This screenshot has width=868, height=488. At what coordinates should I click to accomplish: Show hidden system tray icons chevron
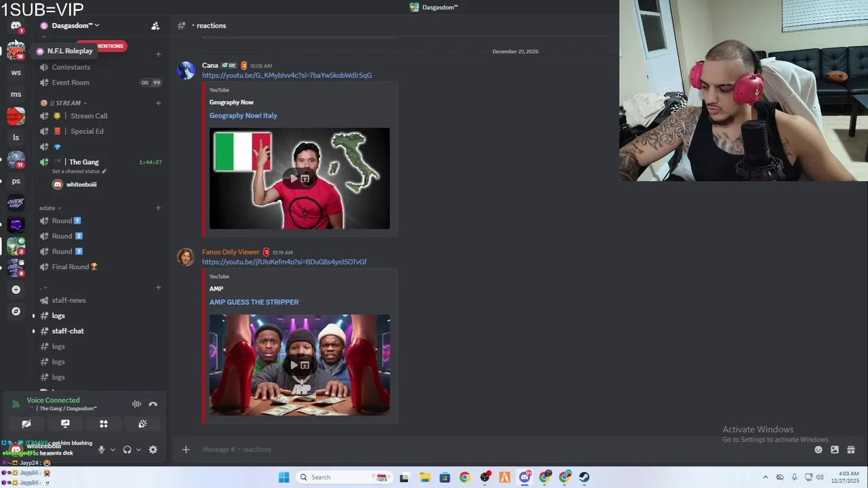(x=766, y=477)
